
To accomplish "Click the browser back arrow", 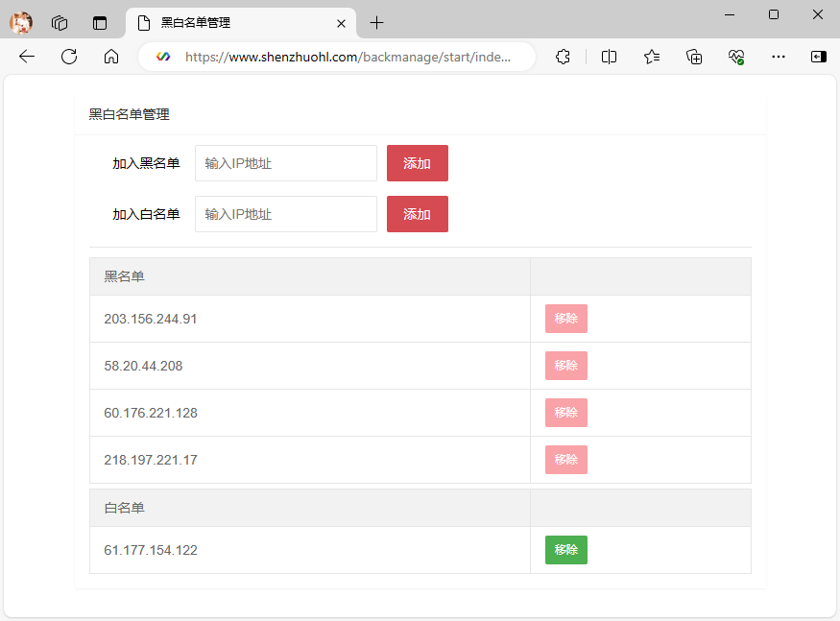I will click(x=27, y=57).
